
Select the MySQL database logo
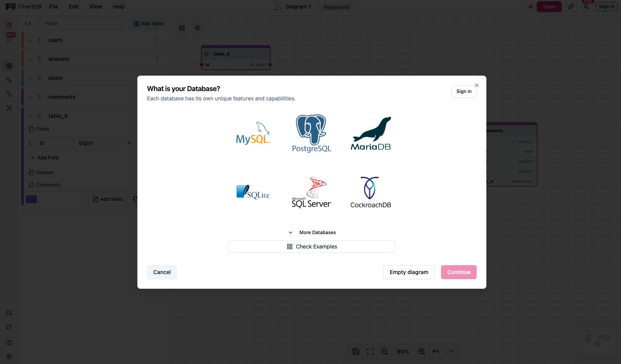point(253,133)
